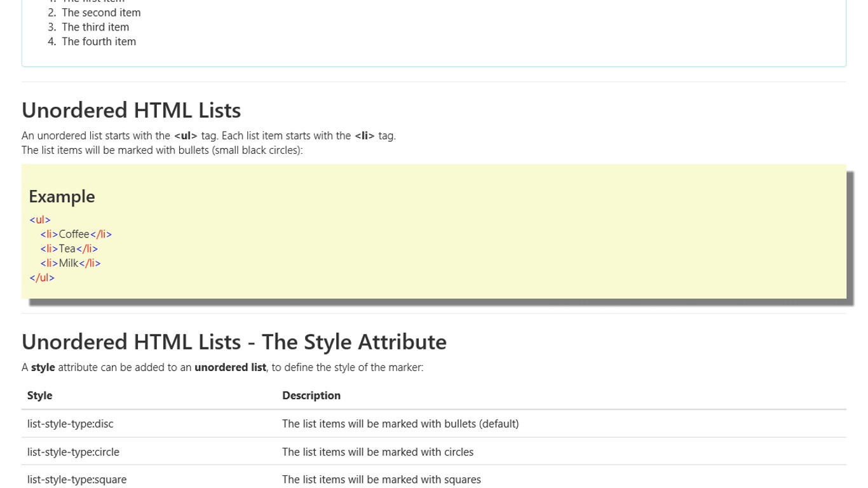Click the bold "unordered list" text
868x488 pixels.
click(230, 367)
